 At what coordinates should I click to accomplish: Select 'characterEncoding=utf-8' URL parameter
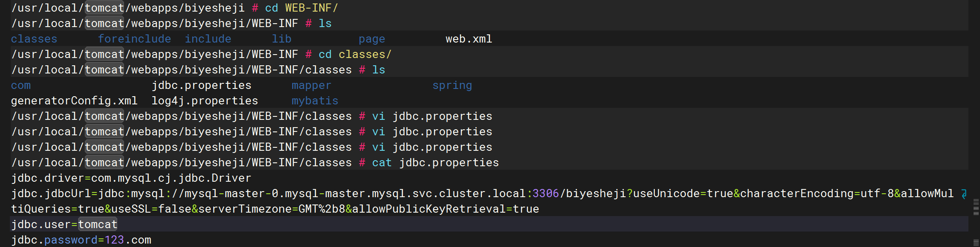tap(817, 194)
